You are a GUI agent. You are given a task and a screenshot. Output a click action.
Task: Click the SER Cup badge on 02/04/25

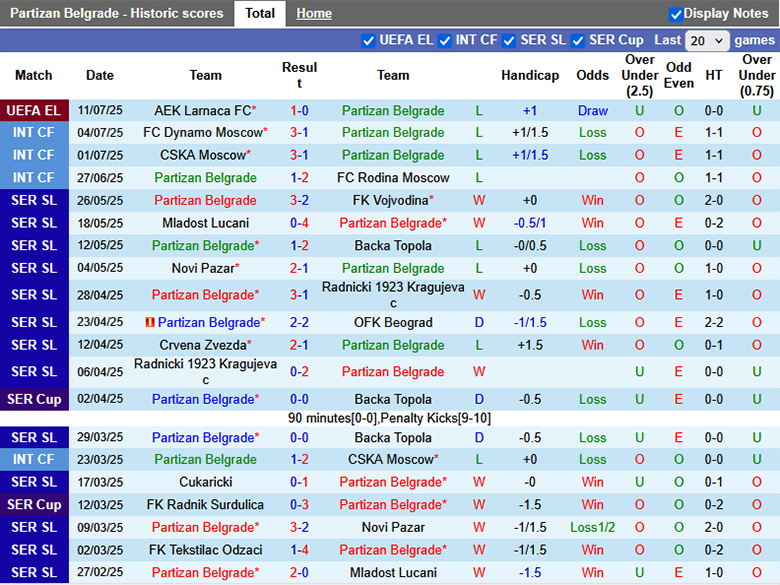pyautogui.click(x=34, y=399)
